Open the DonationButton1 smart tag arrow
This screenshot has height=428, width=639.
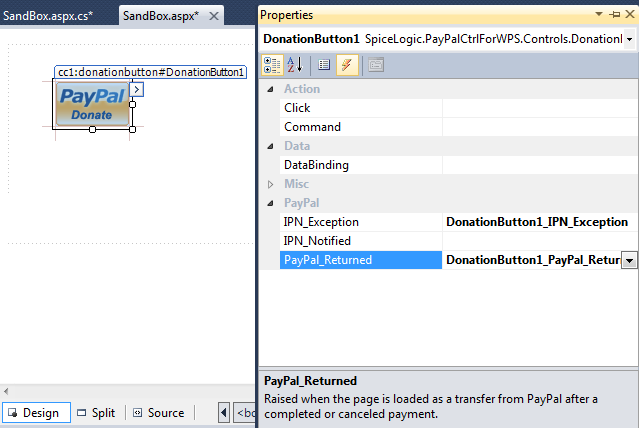click(x=138, y=90)
